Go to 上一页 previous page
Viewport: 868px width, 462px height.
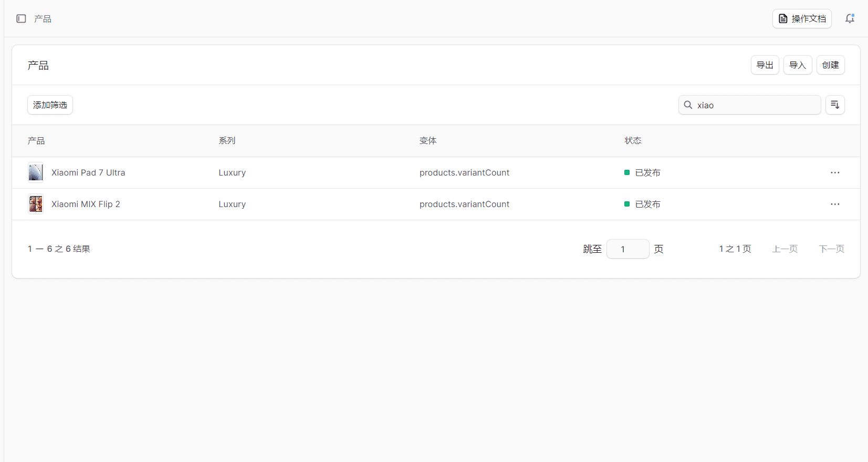[x=785, y=249]
